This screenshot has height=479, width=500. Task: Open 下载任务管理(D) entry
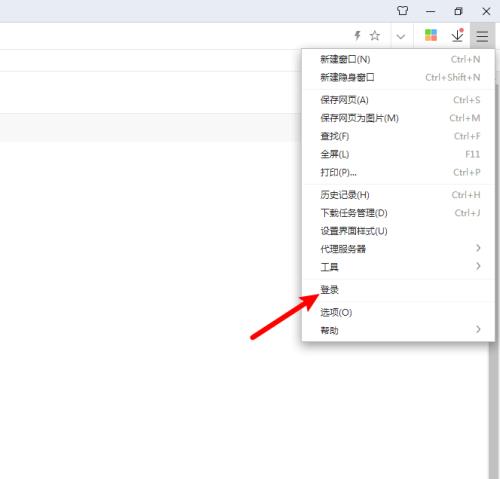click(398, 213)
